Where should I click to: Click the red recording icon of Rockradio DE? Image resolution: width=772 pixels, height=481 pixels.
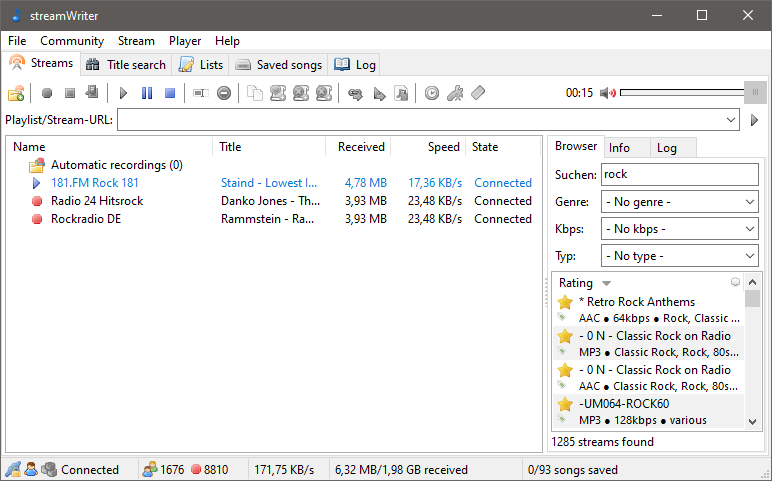(37, 219)
